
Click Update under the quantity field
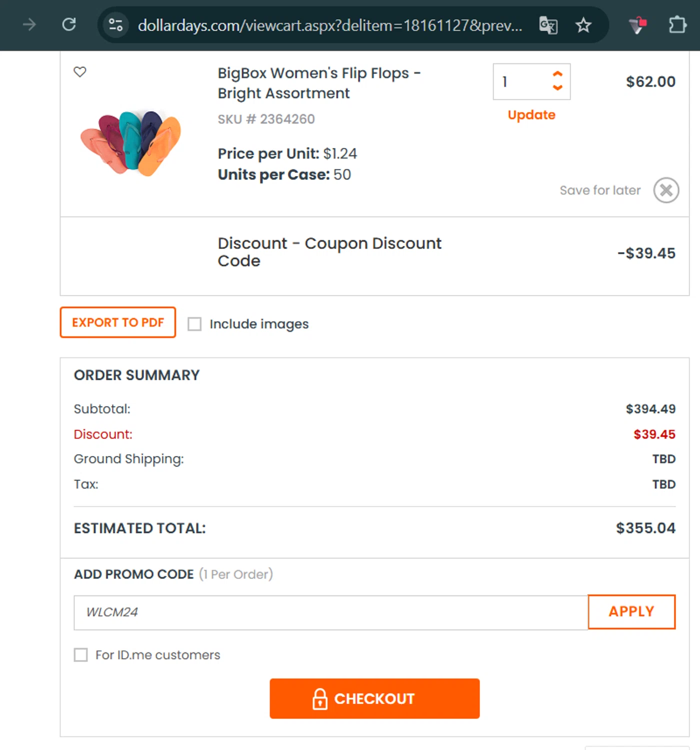(x=531, y=115)
